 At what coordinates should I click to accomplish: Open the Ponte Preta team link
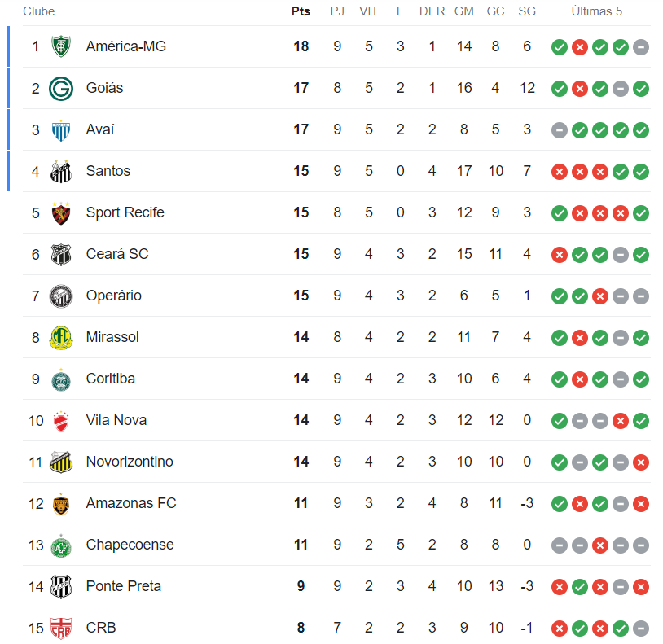coord(124,586)
